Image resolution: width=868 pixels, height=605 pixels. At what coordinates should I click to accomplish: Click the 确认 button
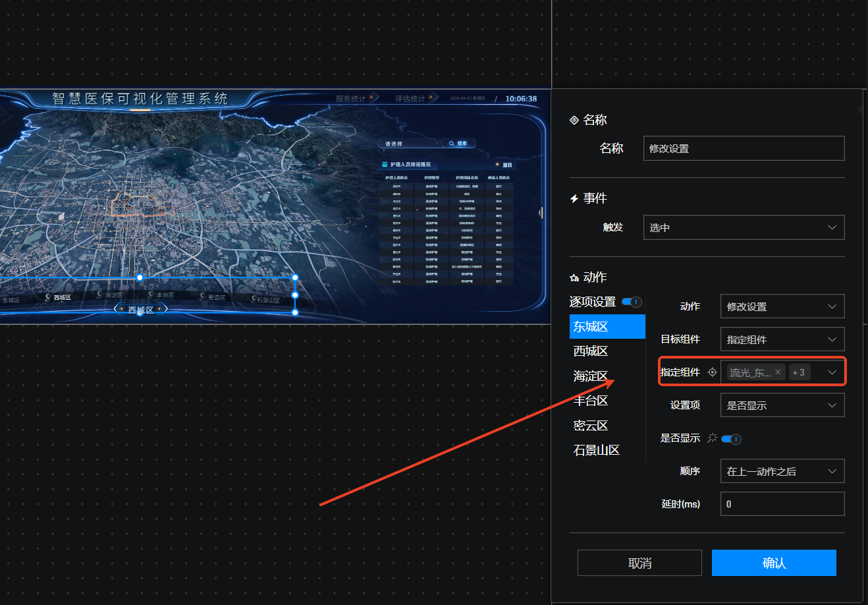point(774,563)
